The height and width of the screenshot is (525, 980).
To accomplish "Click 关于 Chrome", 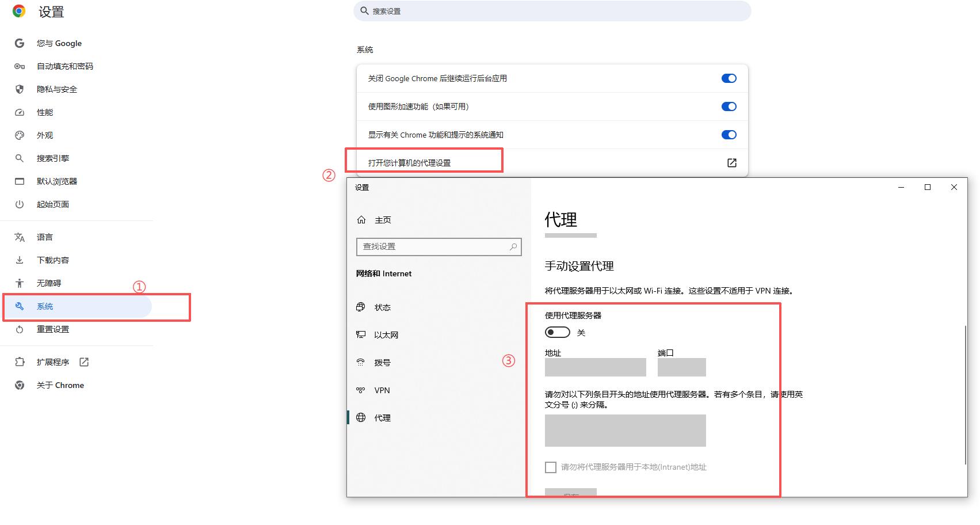I will (x=60, y=385).
